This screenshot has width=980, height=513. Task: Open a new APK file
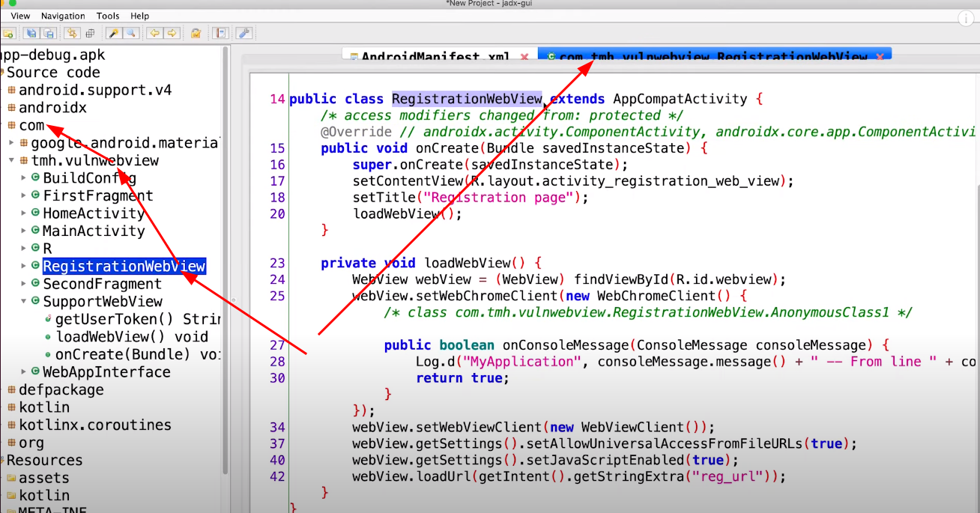tap(9, 33)
